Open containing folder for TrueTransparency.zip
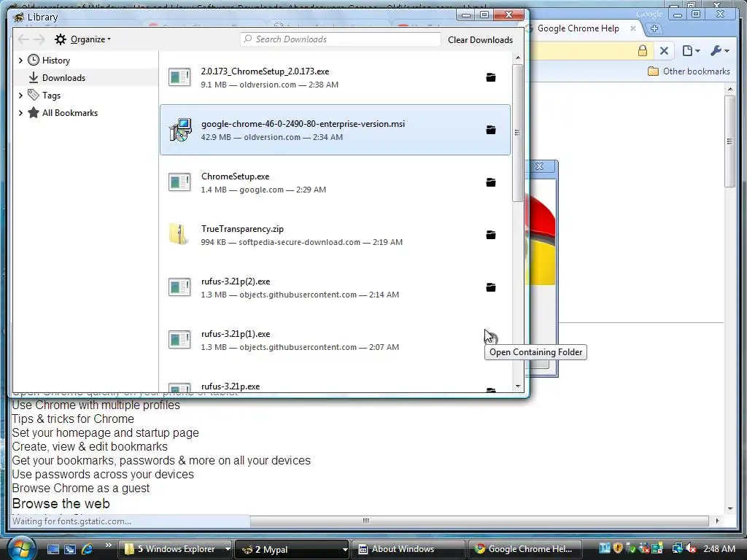747x560 pixels. (x=491, y=235)
